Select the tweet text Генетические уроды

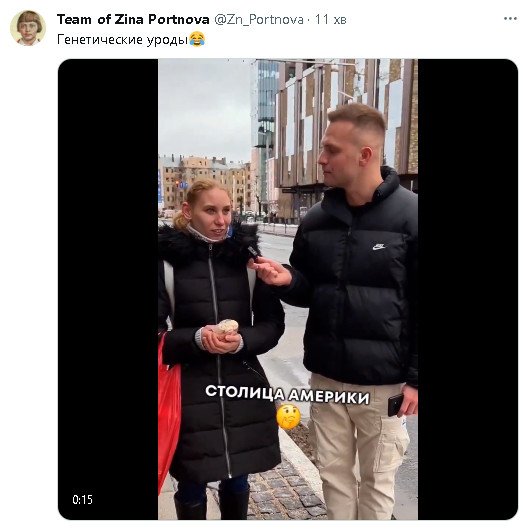(x=122, y=40)
